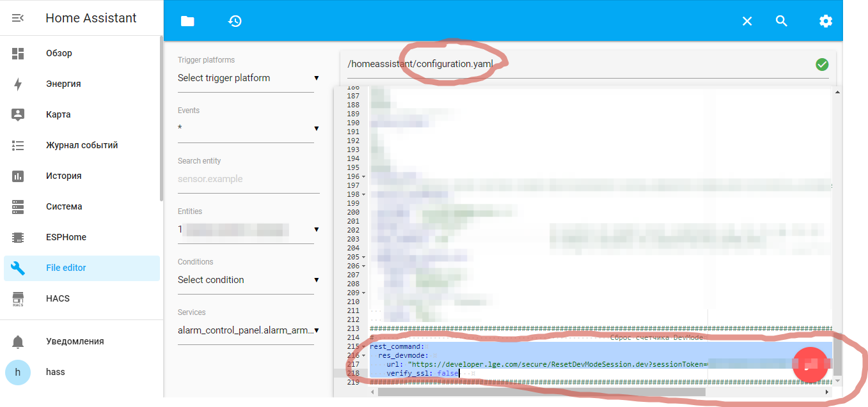
Task: Expand the Select condition dropdown
Action: click(248, 280)
